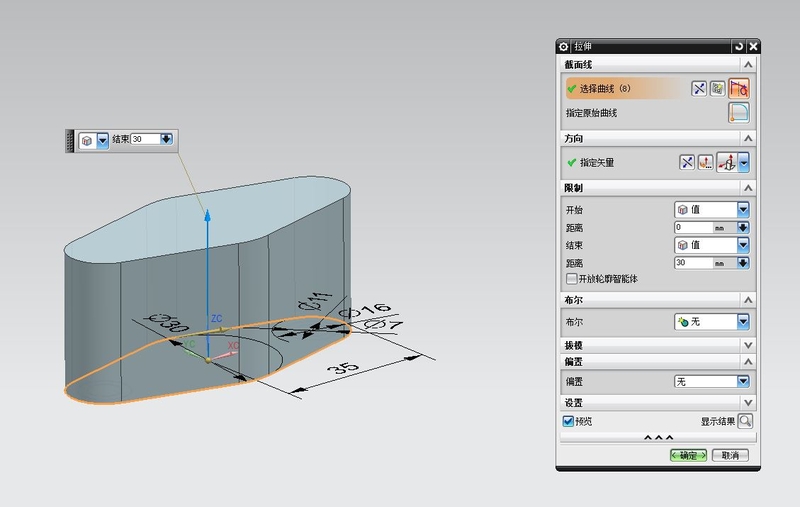
Task: Expand the 拔模 draft section
Action: 749,343
